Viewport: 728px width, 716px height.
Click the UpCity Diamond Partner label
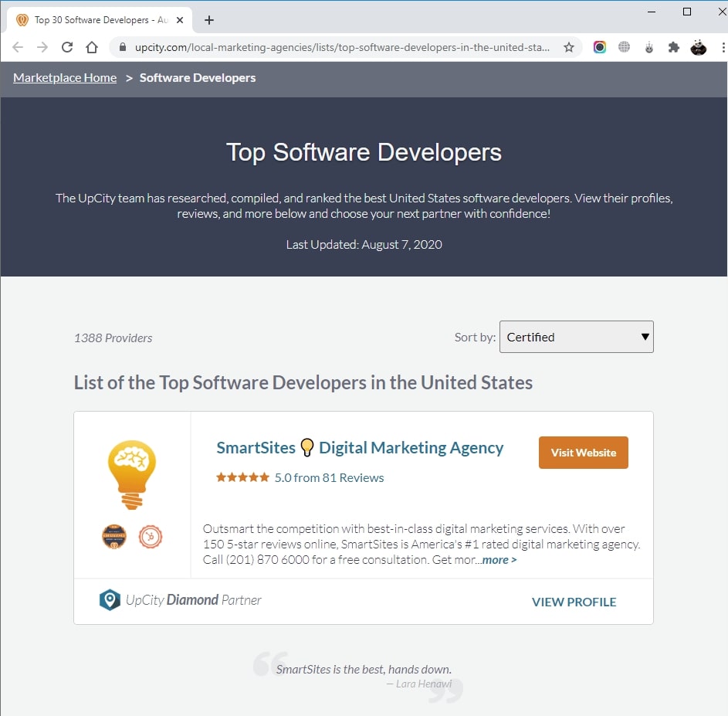click(193, 600)
